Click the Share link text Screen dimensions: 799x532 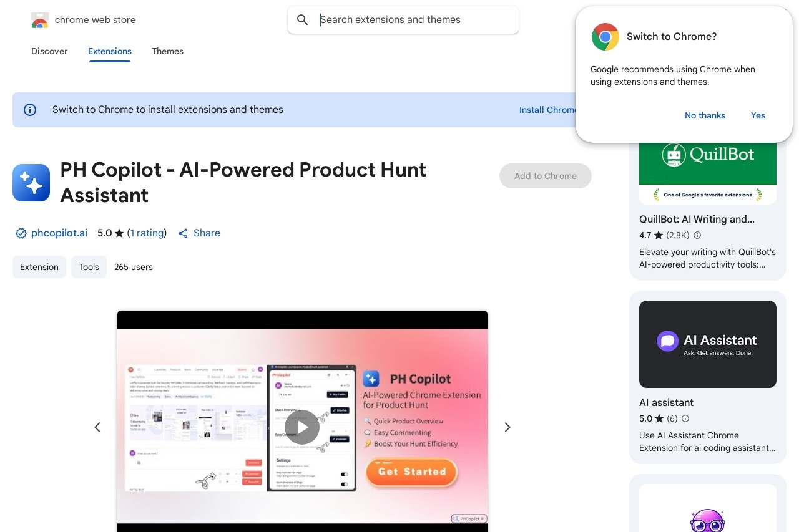[x=207, y=233]
